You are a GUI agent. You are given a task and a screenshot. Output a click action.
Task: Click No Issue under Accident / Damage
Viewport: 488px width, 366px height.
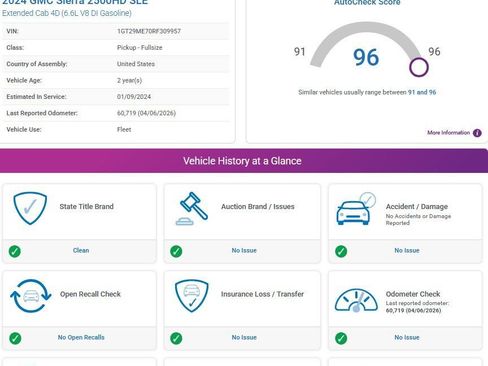coord(407,250)
